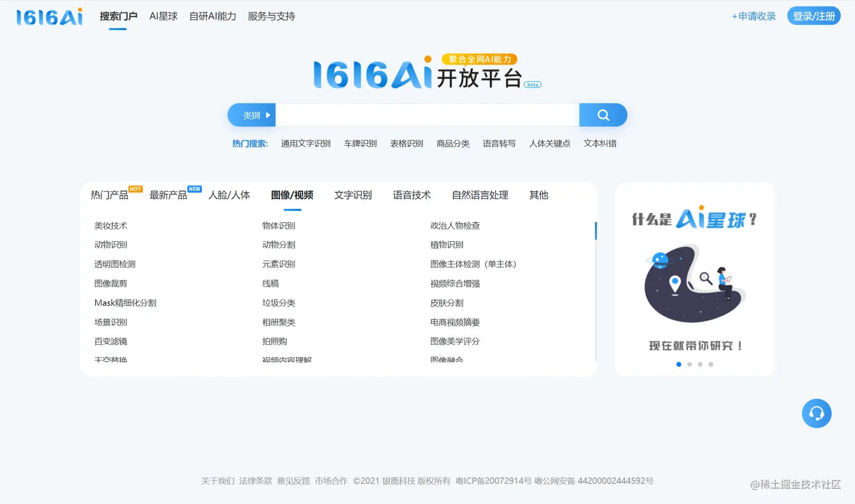
Task: Select the 图像/视频 tab
Action: point(292,195)
